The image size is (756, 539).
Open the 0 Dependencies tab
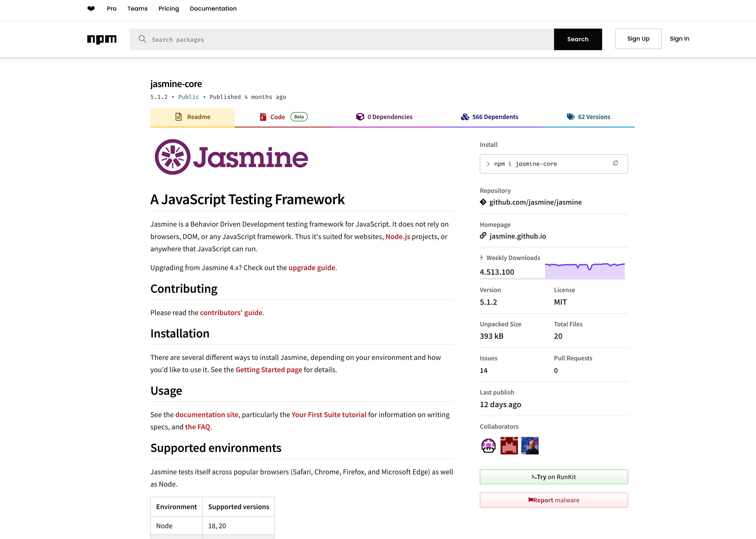tap(384, 117)
